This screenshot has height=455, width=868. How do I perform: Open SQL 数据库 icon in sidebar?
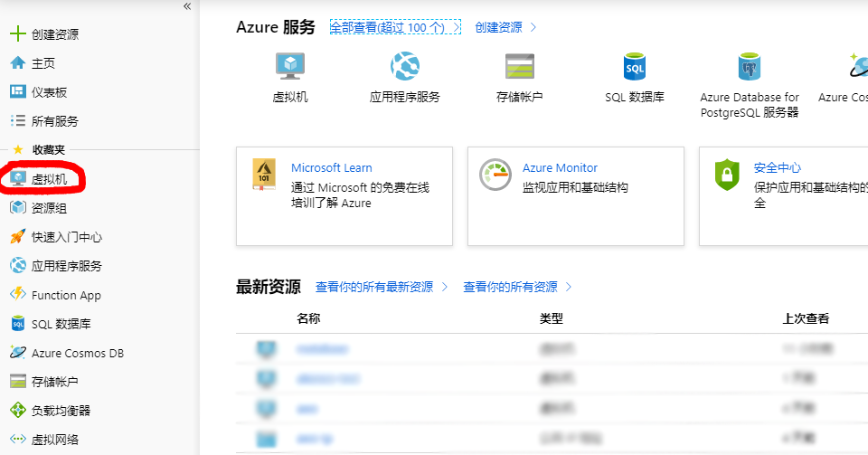(18, 324)
